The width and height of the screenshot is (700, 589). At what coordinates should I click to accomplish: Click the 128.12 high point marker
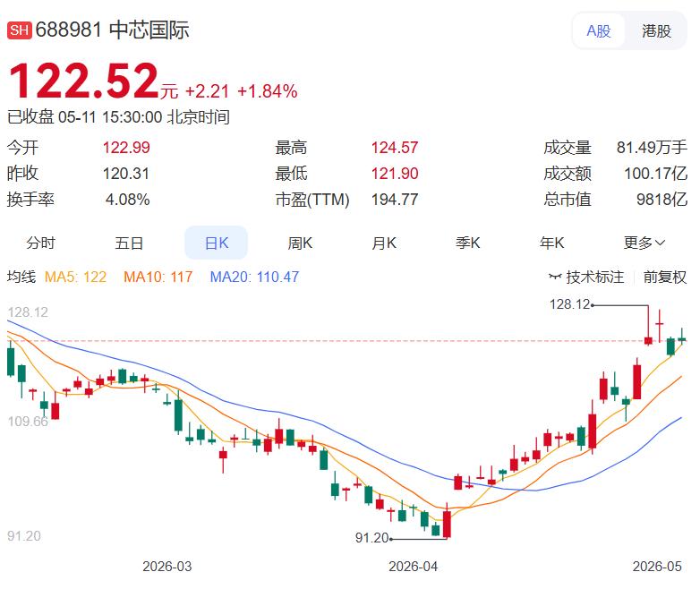[570, 304]
